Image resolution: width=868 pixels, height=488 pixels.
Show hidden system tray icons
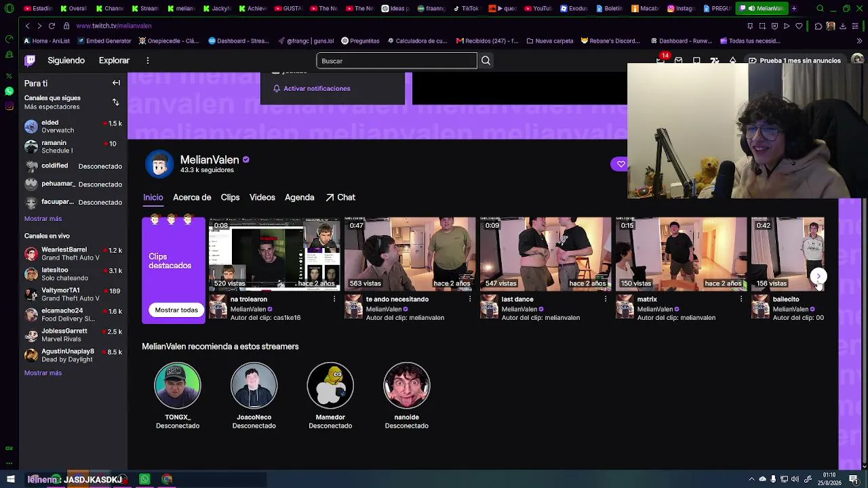[x=751, y=479]
